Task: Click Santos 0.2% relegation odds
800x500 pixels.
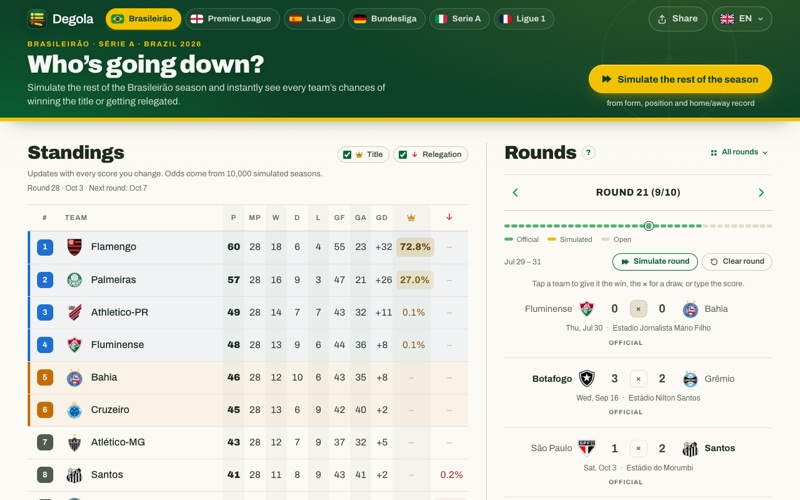Action: (x=452, y=475)
